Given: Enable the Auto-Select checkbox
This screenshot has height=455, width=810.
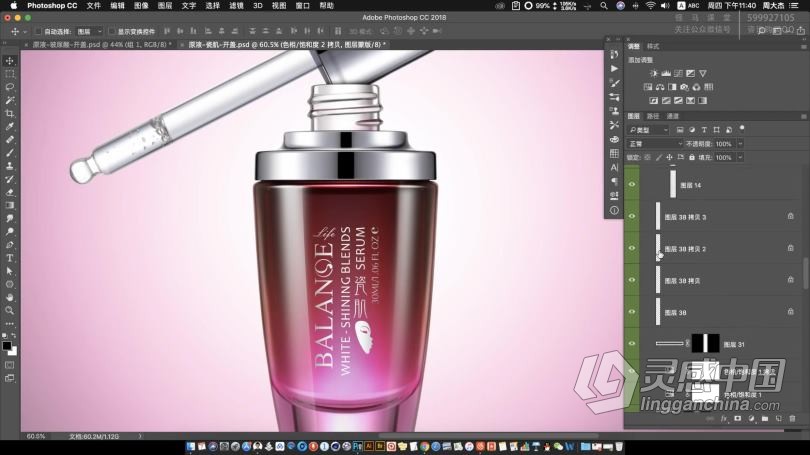Looking at the screenshot, I should tap(38, 32).
